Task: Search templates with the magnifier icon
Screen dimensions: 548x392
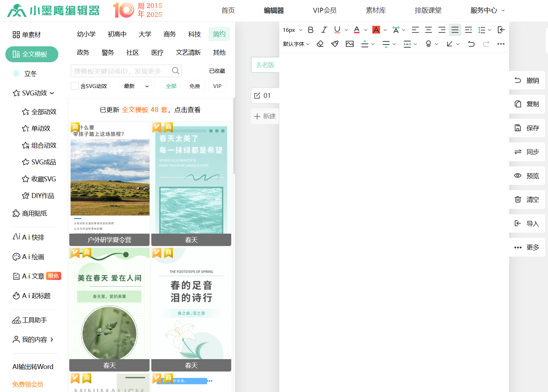Action: tap(175, 71)
